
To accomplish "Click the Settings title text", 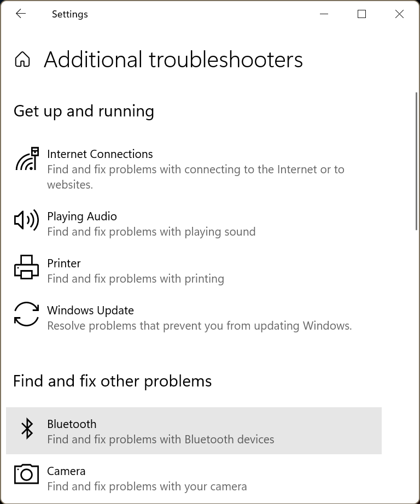I will coord(69,14).
